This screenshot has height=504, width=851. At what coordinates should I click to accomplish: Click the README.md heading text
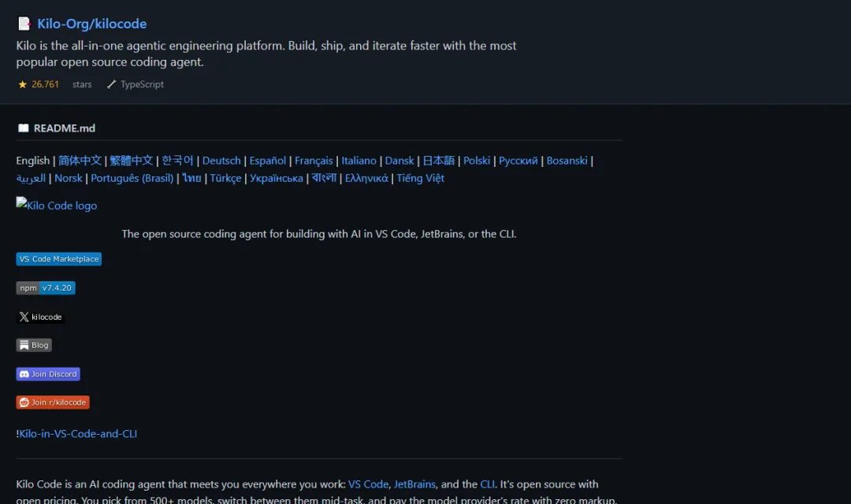pos(65,128)
